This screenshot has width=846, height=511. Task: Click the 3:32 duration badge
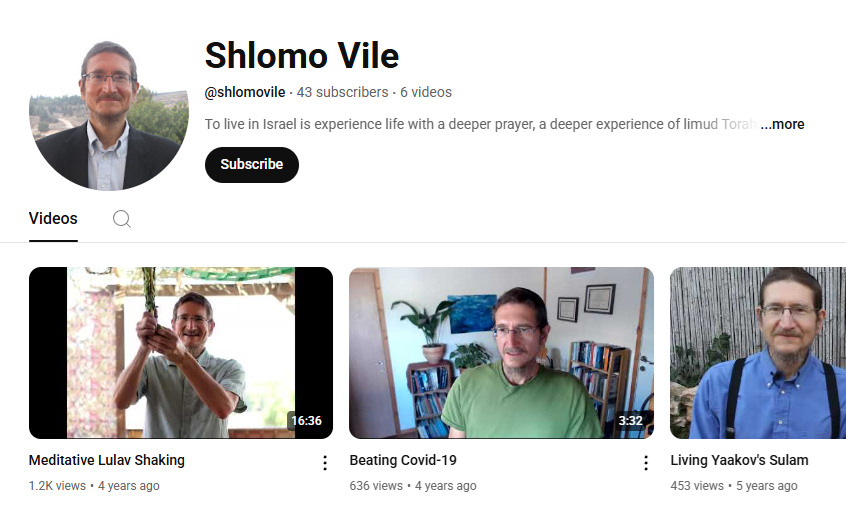630,420
